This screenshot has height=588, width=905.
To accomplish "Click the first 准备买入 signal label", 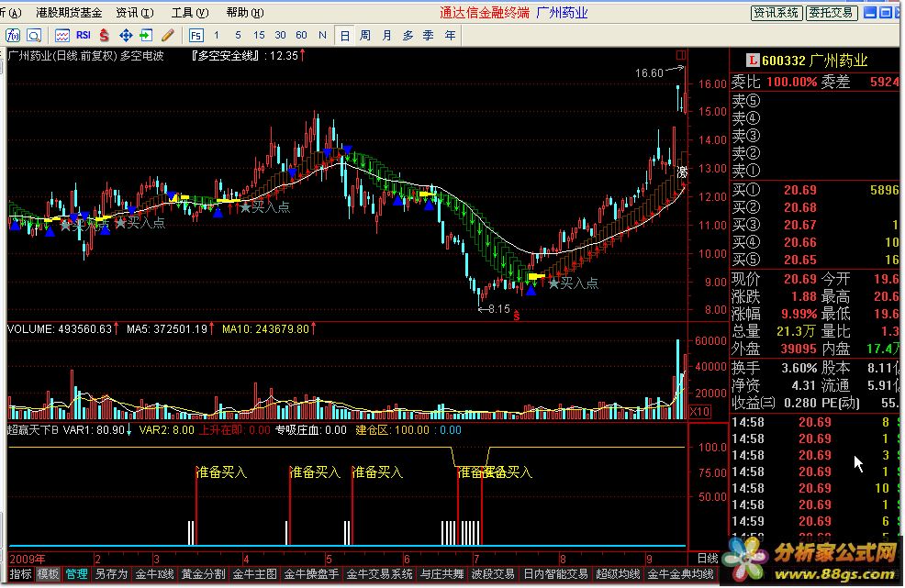I will [x=221, y=472].
